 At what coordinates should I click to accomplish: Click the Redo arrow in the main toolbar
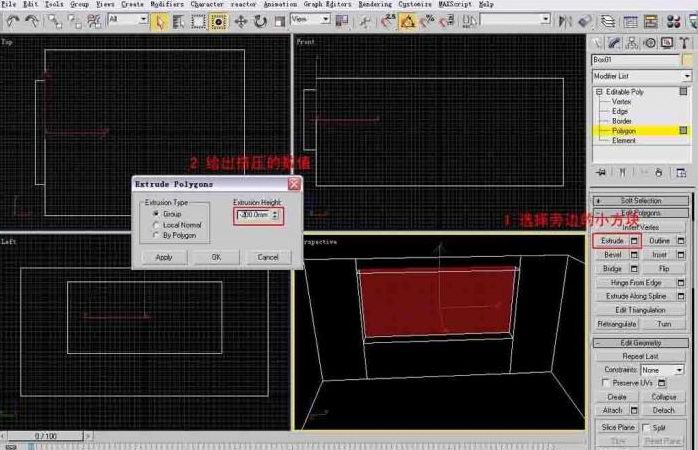[x=32, y=21]
